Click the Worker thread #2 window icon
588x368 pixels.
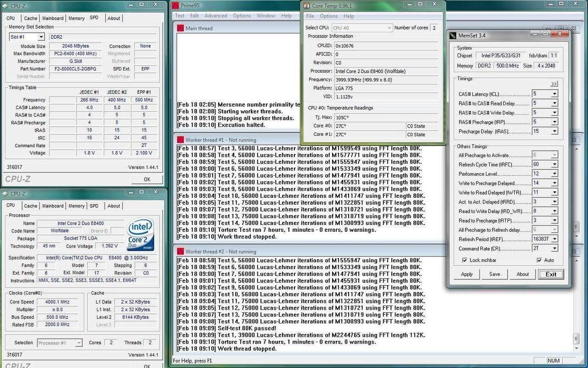point(181,252)
